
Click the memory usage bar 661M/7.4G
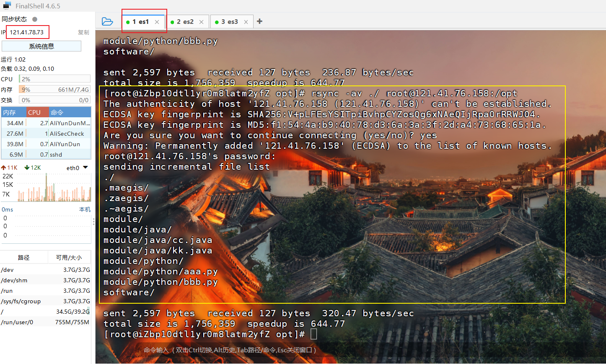55,89
